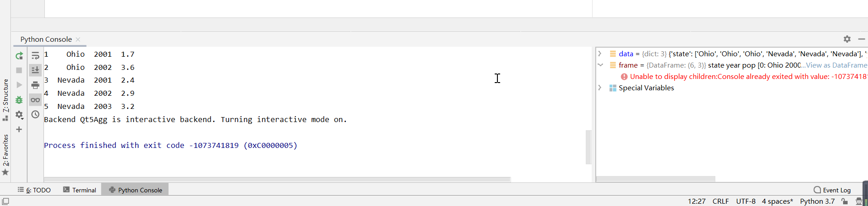This screenshot has height=206, width=868.
Task: Add a new console with plus icon
Action: pos(19,129)
